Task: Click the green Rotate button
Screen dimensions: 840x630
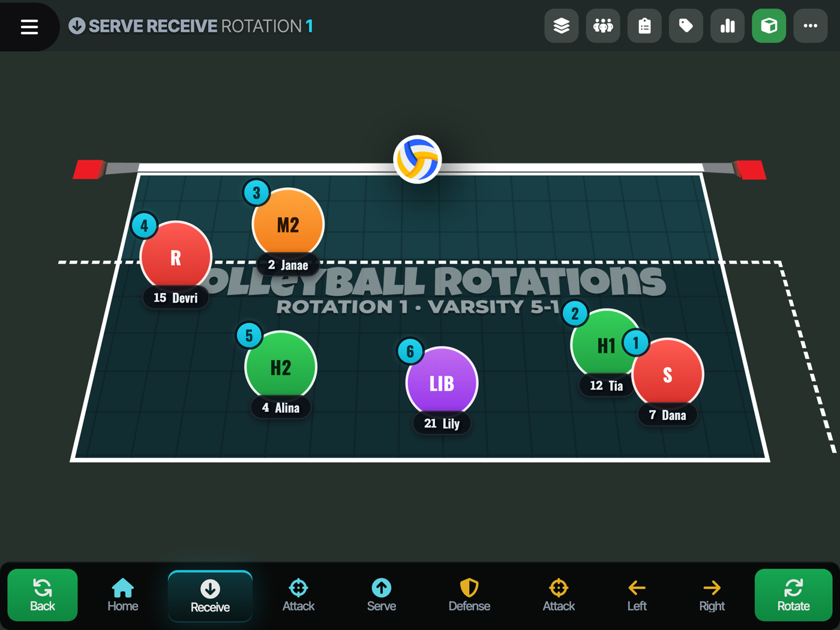Action: click(793, 595)
